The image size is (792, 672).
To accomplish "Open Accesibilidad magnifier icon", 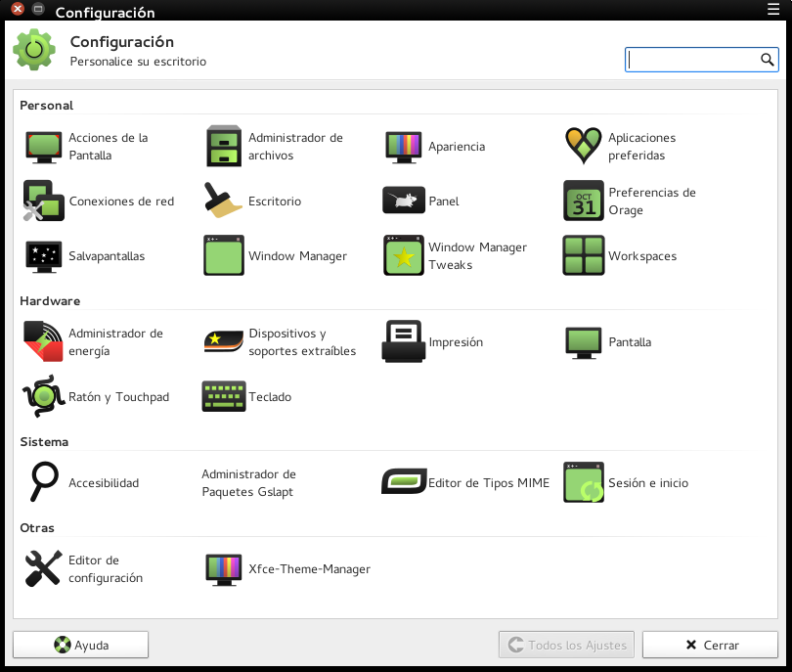I will click(43, 481).
